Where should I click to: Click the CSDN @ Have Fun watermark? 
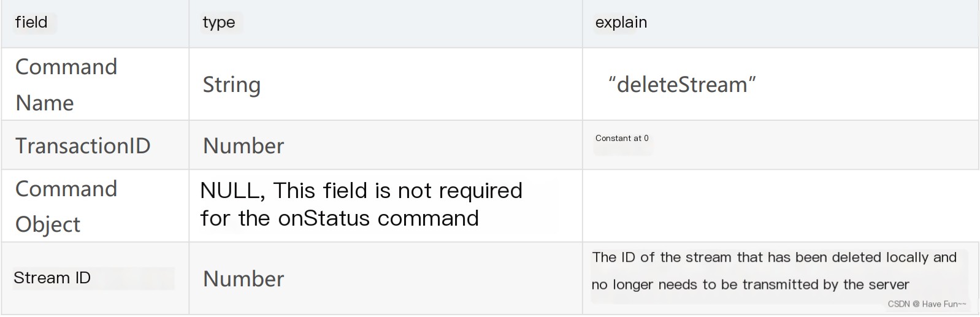[x=927, y=304]
